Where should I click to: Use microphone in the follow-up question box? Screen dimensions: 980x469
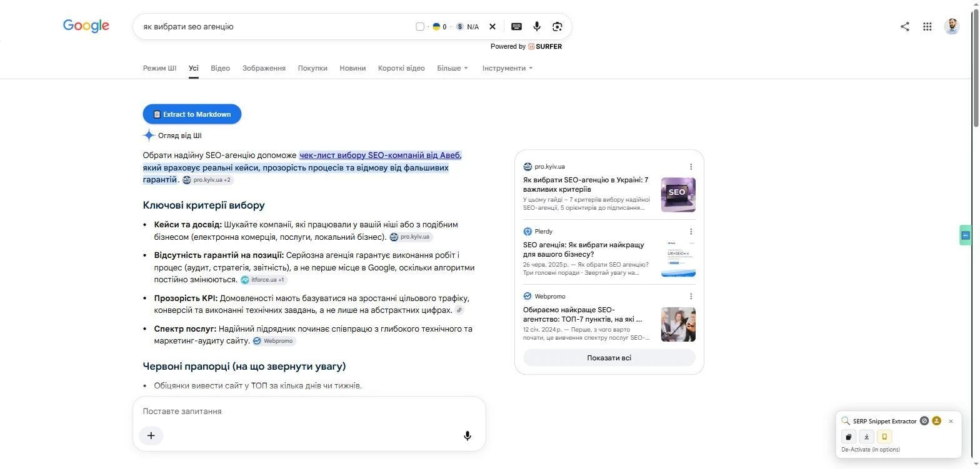click(467, 436)
